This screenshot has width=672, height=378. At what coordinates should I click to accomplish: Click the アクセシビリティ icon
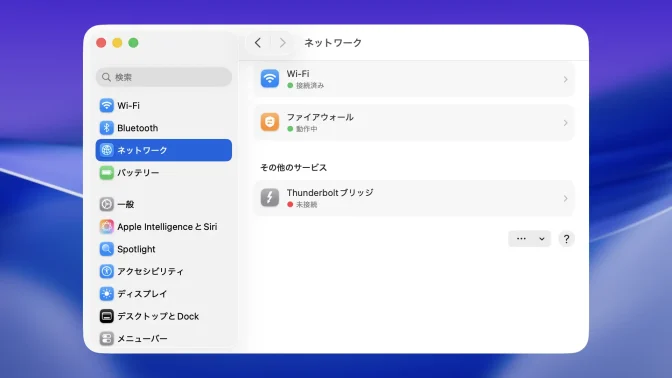(106, 271)
